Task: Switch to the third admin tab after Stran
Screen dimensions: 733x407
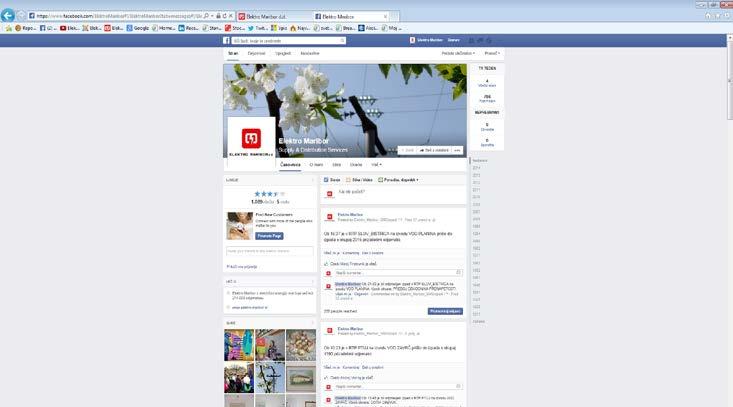Action: (x=283, y=54)
